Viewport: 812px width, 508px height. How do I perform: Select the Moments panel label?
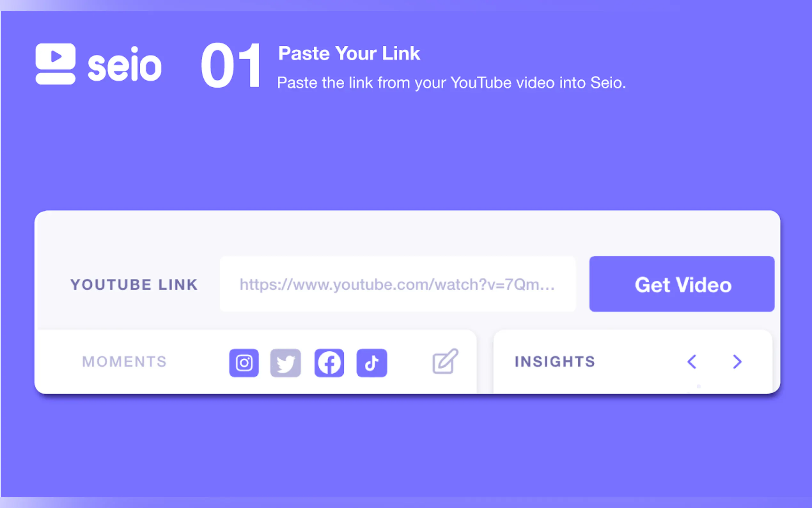[x=125, y=361]
